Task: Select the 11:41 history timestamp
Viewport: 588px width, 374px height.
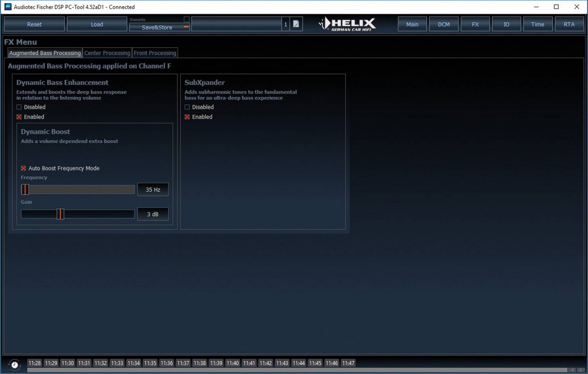Action: 249,363
